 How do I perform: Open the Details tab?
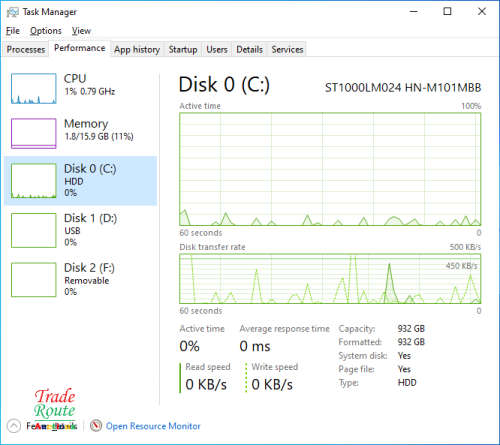pos(249,49)
